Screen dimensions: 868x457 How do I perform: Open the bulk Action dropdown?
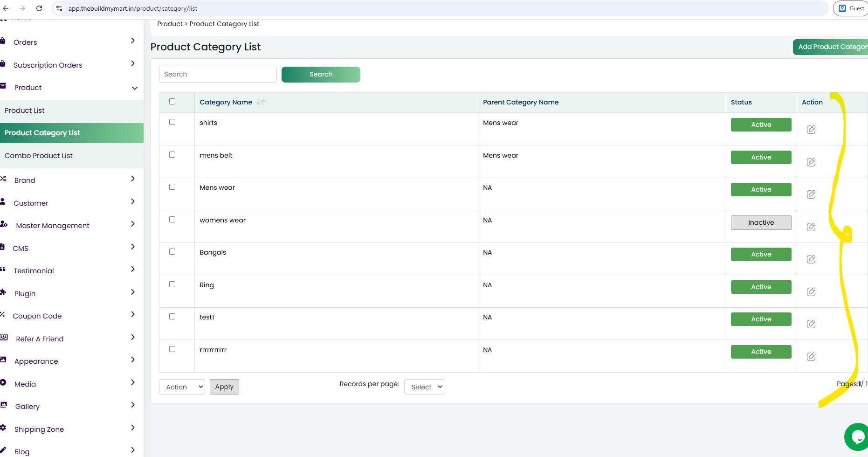point(182,387)
